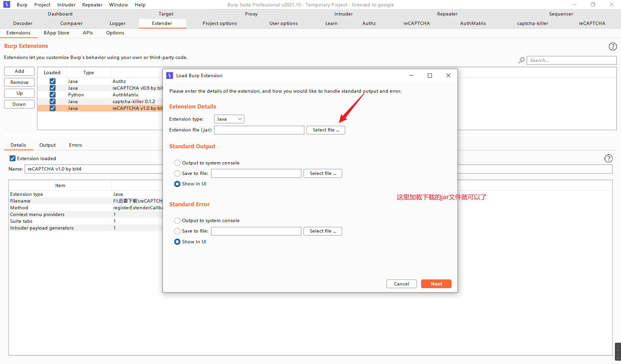Minimize the Load Burp Extension dialog
Screen dimensions: 621x364
click(x=411, y=75)
